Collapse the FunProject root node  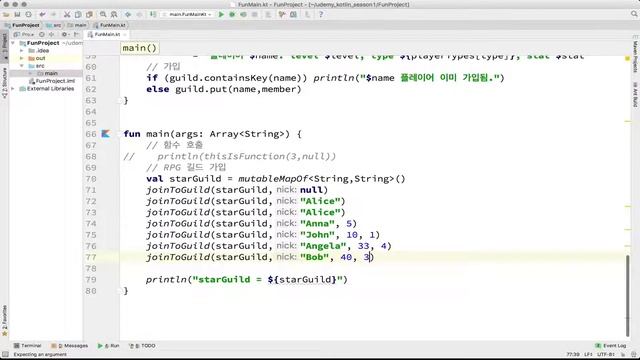point(13,43)
